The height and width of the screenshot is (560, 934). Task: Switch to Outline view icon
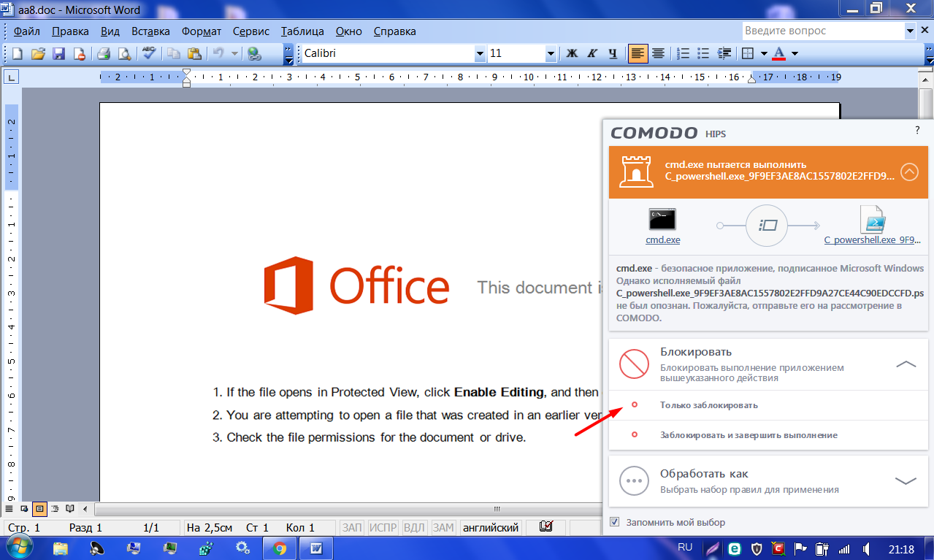pyautogui.click(x=55, y=508)
